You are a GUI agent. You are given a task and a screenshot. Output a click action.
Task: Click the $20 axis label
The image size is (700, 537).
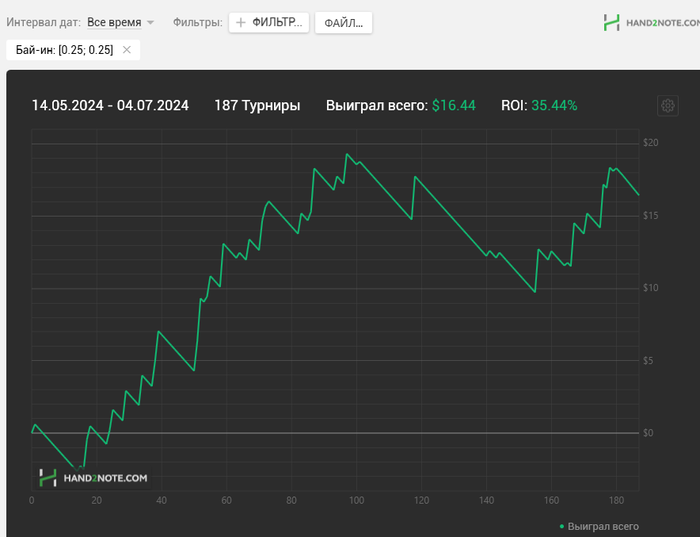[x=650, y=142]
